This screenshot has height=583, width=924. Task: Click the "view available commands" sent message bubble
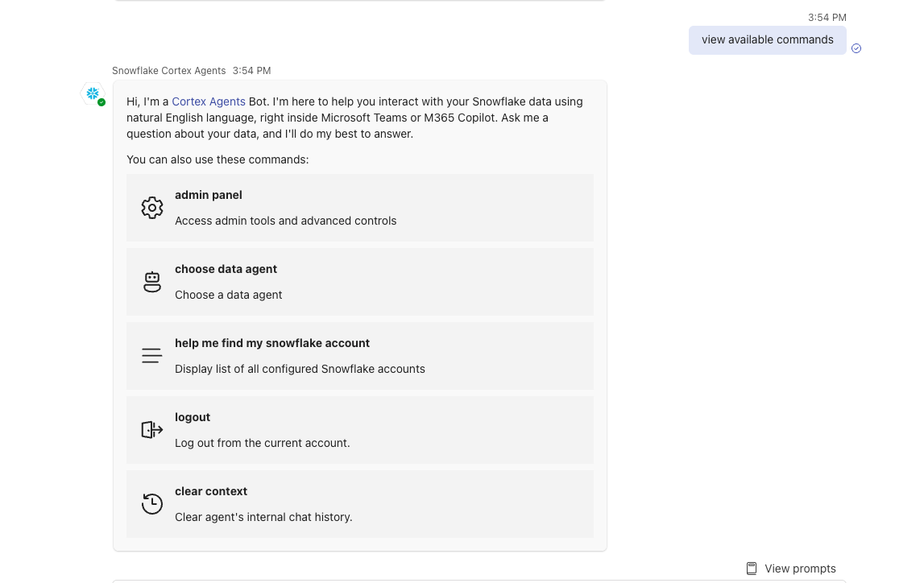[767, 40]
